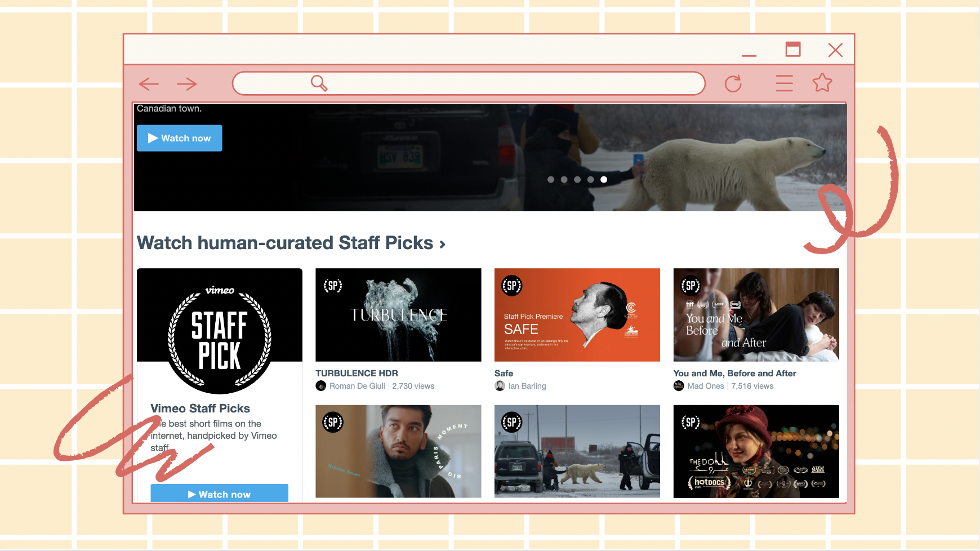Click inside the browser address bar
Image resolution: width=980 pixels, height=551 pixels.
pos(469,83)
